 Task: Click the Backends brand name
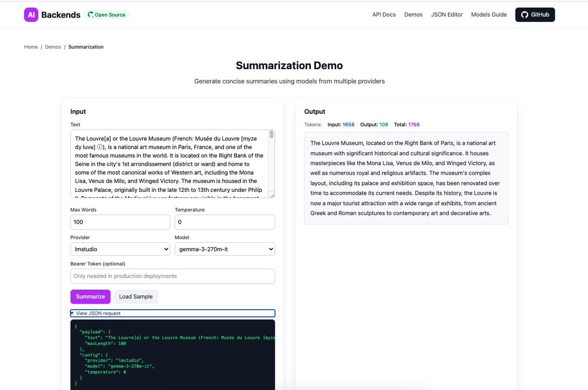[61, 15]
